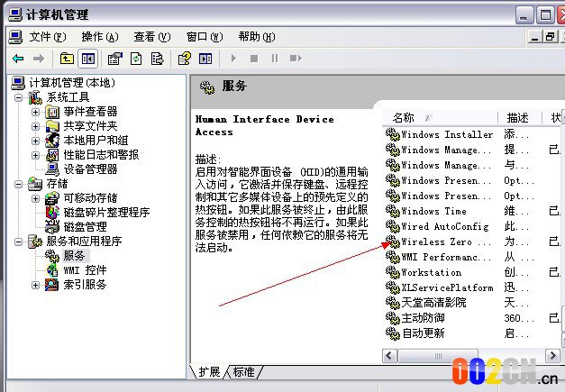Toggle the Show/Hide console tree icon
The image size is (565, 392).
(x=88, y=59)
